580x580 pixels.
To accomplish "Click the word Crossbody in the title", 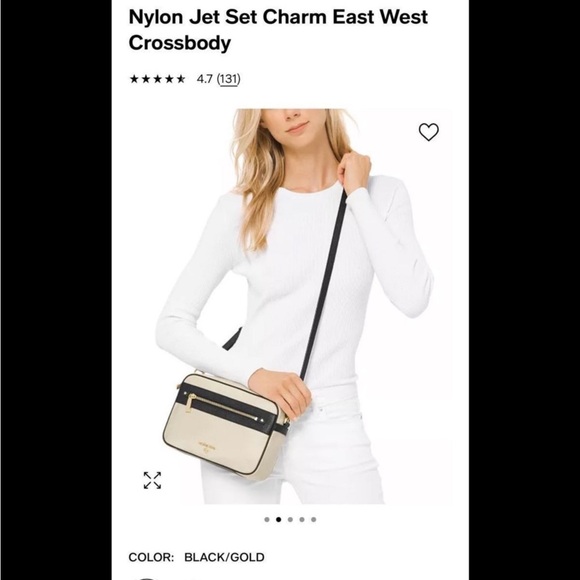I will click(x=180, y=43).
